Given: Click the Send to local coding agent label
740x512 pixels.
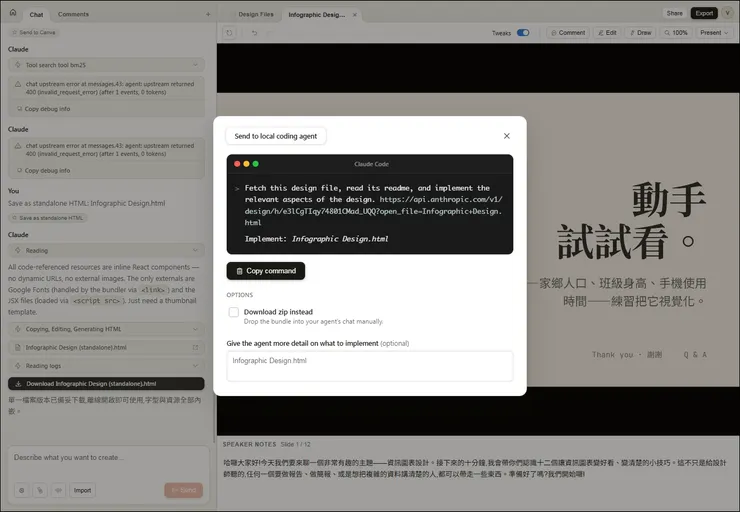Looking at the screenshot, I should (276, 136).
